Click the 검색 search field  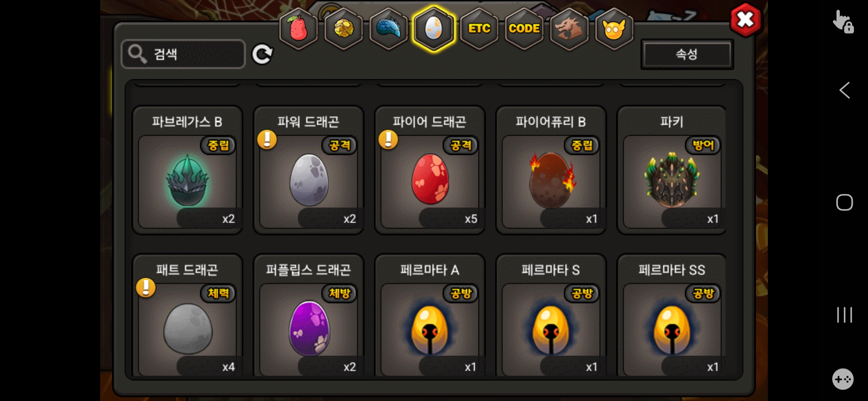tap(183, 54)
